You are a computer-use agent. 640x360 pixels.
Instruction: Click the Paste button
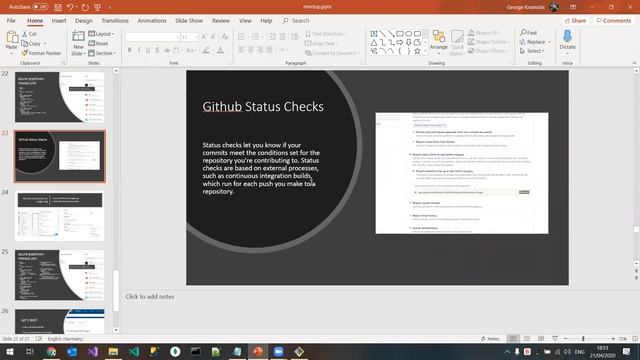(12, 42)
